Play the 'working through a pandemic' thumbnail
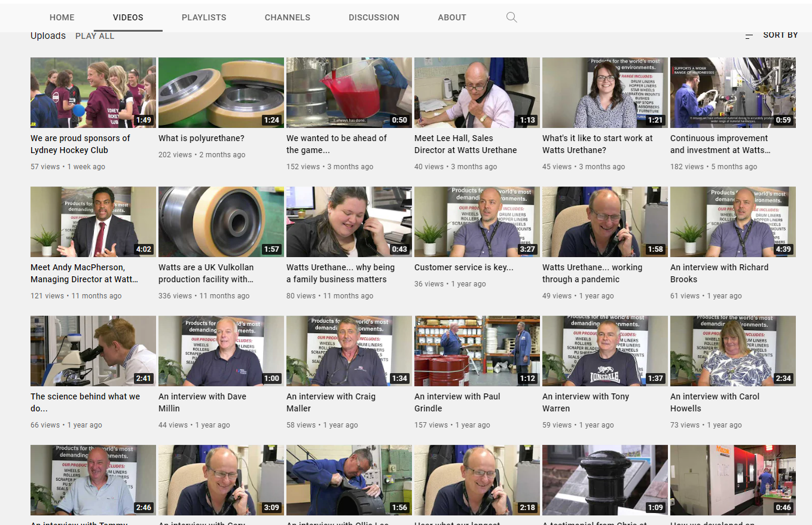The width and height of the screenshot is (812, 525). click(x=605, y=222)
